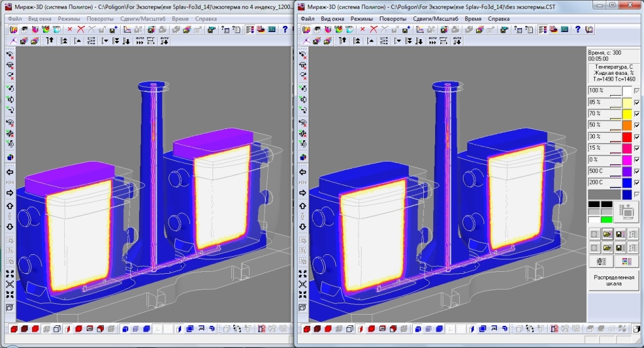This screenshot has height=348, width=644.
Task: Click the left arrow icon in left sidebar
Action: coord(10,172)
